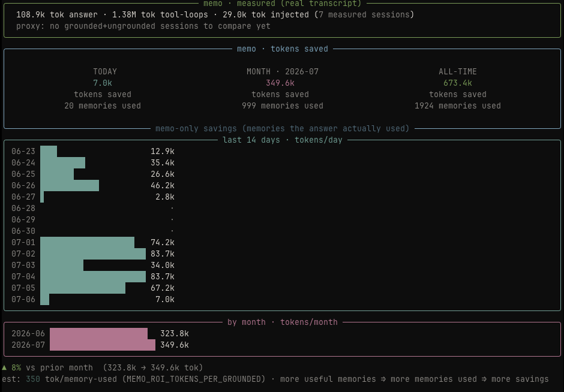Viewport: 564px width, 392px height.
Task: Click the green up-triangle 8% indicator
Action: 11,368
